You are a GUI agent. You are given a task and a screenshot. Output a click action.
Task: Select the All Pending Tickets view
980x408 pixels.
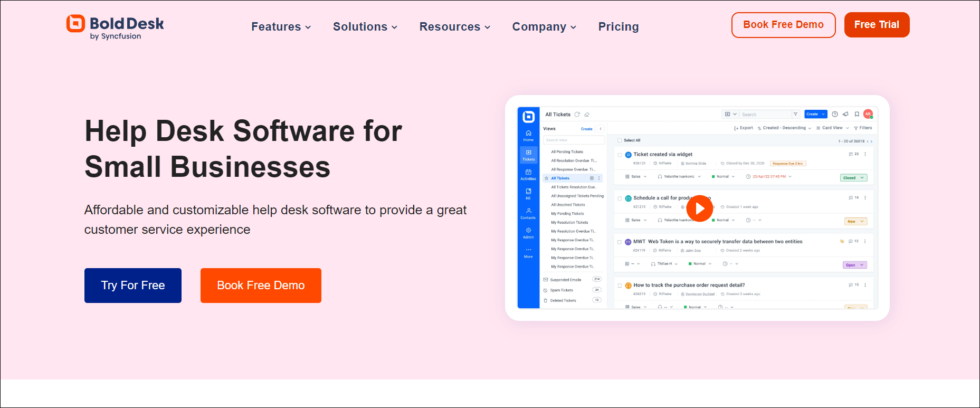(x=567, y=152)
